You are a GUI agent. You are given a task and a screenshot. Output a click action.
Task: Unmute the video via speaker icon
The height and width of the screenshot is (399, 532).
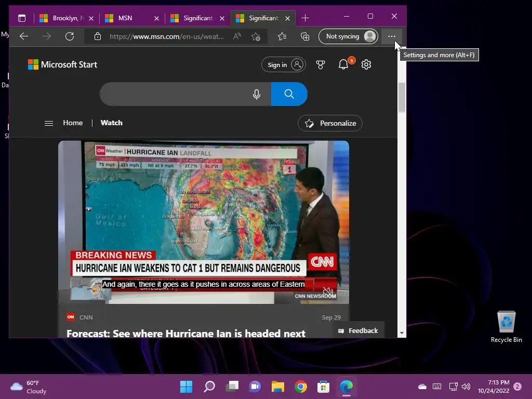pyautogui.click(x=328, y=291)
